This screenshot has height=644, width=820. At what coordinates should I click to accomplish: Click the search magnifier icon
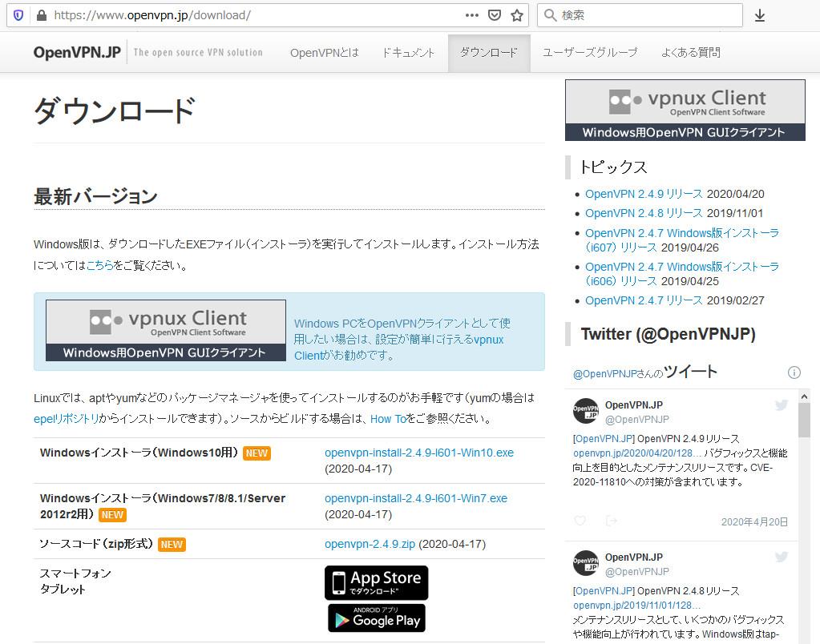(x=550, y=15)
